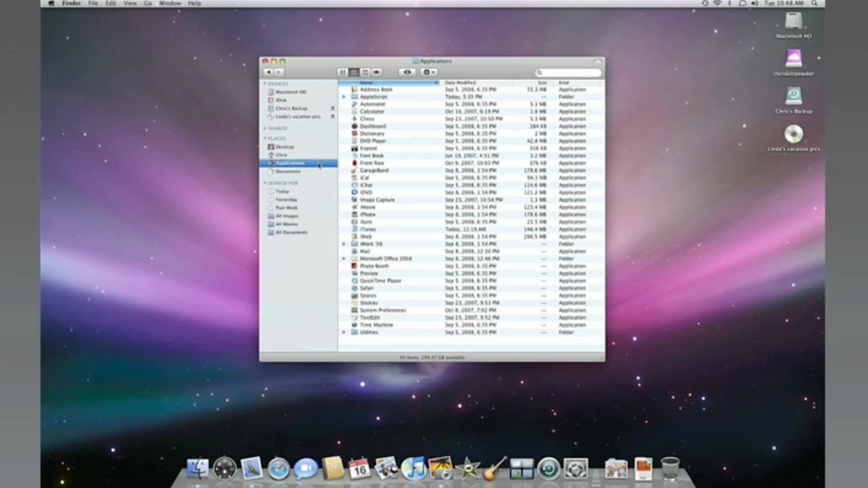Expand Microsoft Office 2008 folder triangle
This screenshot has width=868, height=488.
click(344, 259)
